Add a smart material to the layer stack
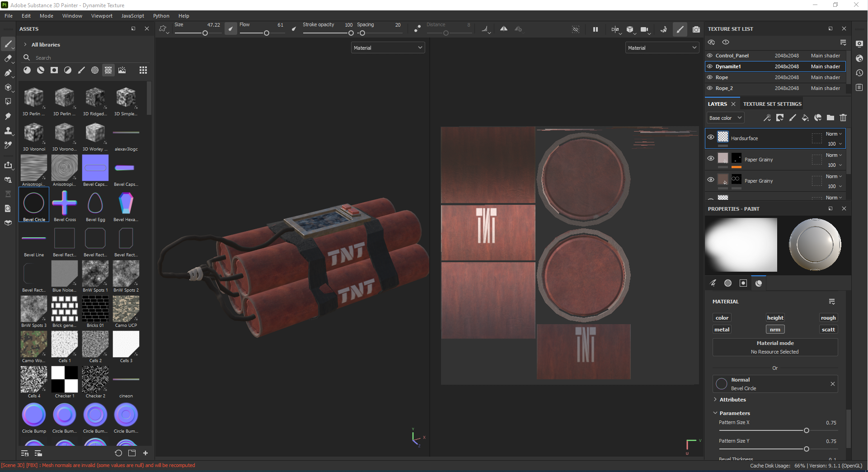This screenshot has height=472, width=868. click(818, 118)
